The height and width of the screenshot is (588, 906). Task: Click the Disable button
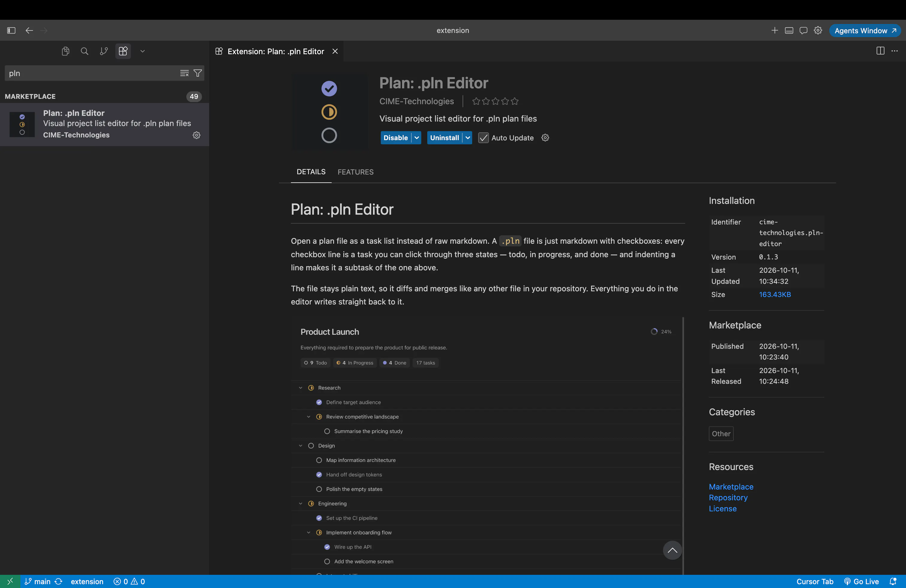[x=395, y=138]
